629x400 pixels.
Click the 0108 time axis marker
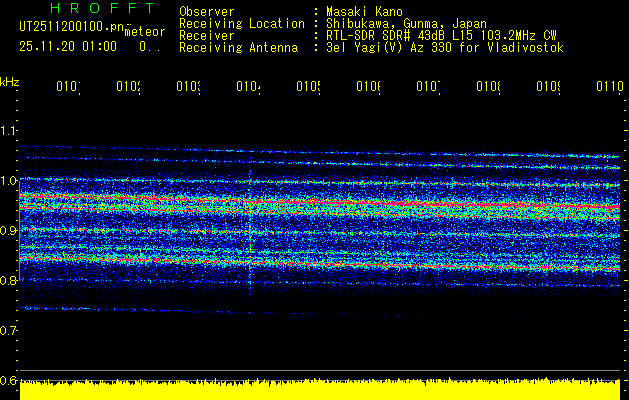pyautogui.click(x=488, y=87)
